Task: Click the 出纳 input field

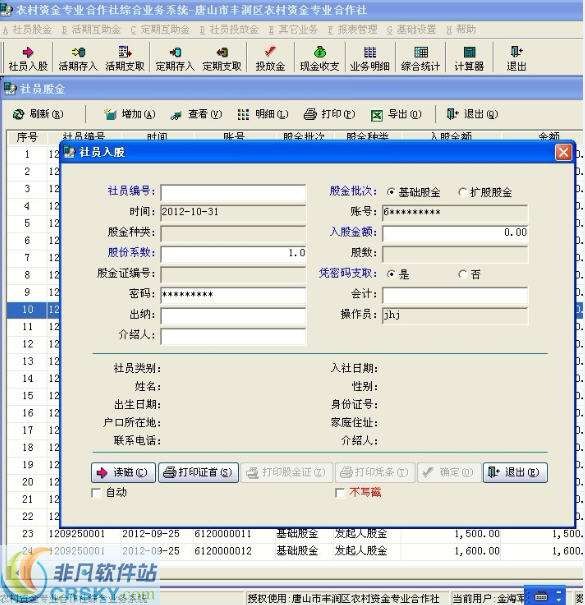Action: click(x=233, y=316)
